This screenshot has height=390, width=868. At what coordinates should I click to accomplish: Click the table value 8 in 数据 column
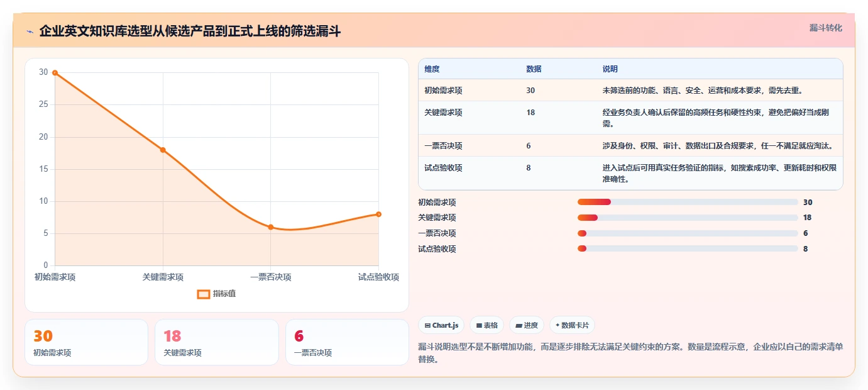click(x=529, y=168)
